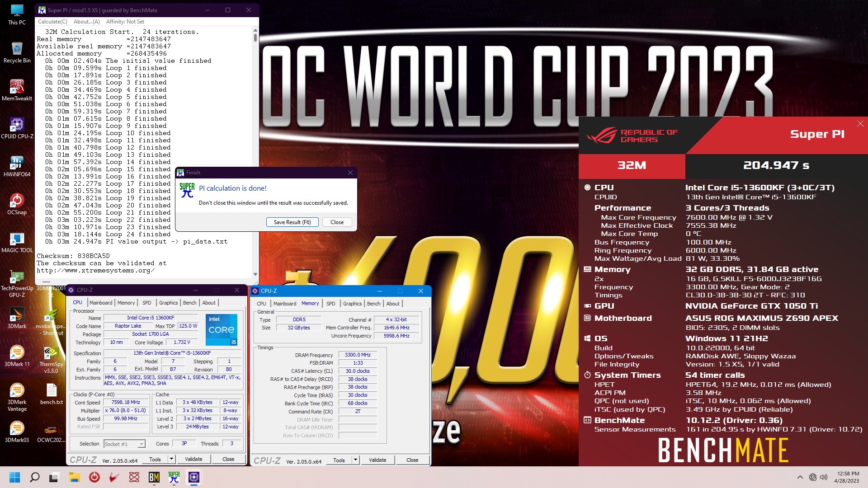
Task: Open Graphics tab in right CPU-Z window
Action: pos(352,304)
